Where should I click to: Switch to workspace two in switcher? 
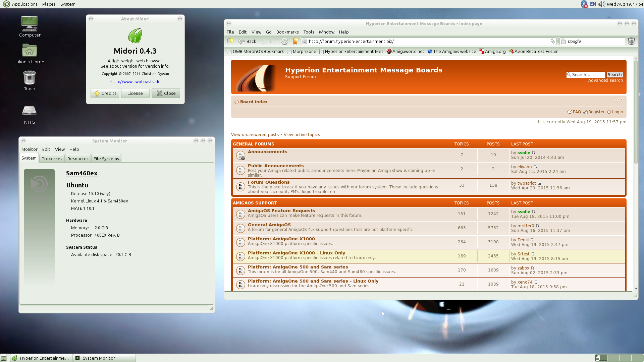click(x=613, y=358)
